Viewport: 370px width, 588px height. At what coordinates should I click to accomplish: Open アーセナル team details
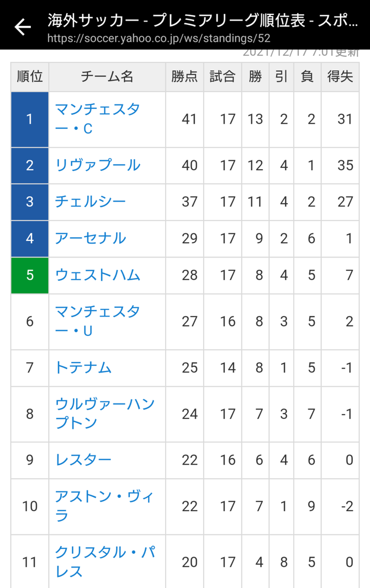point(91,238)
